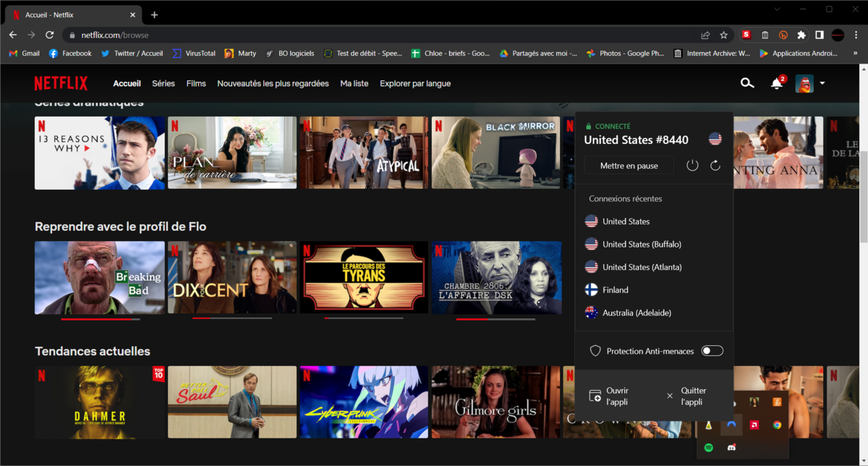Open the 13 Reasons Why thumbnail

tap(99, 153)
